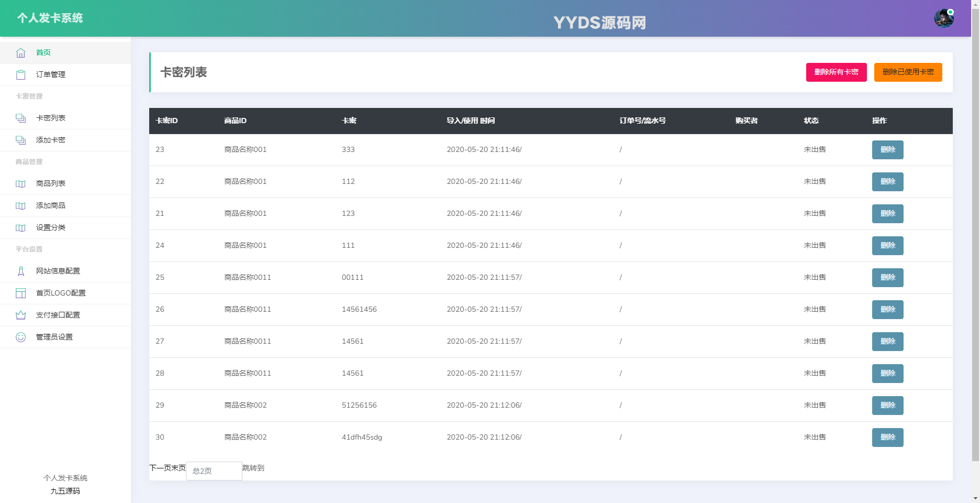
Task: Click the right vertical scrollbar
Action: (976, 251)
